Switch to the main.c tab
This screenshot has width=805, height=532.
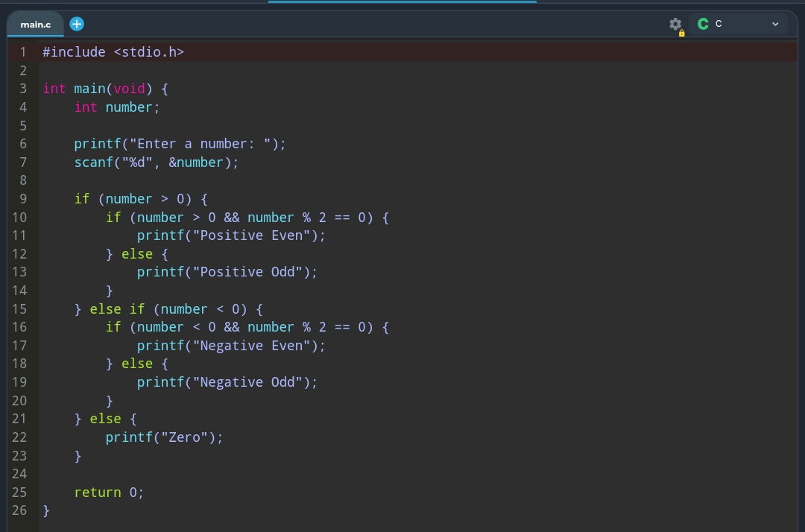tap(35, 25)
